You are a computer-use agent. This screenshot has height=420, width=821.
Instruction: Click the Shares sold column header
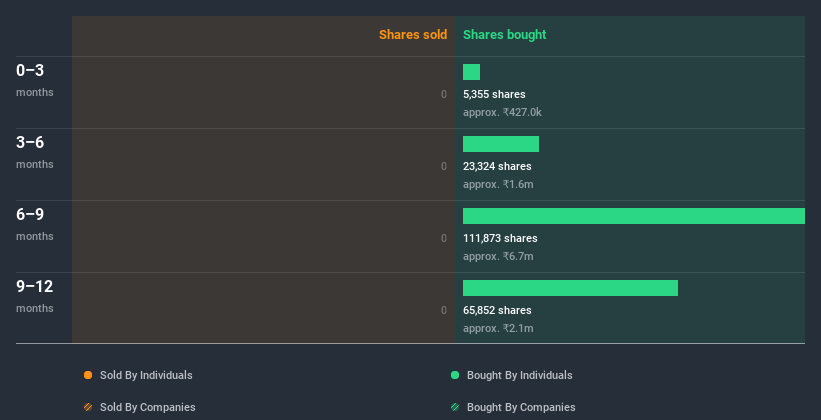[x=413, y=35]
